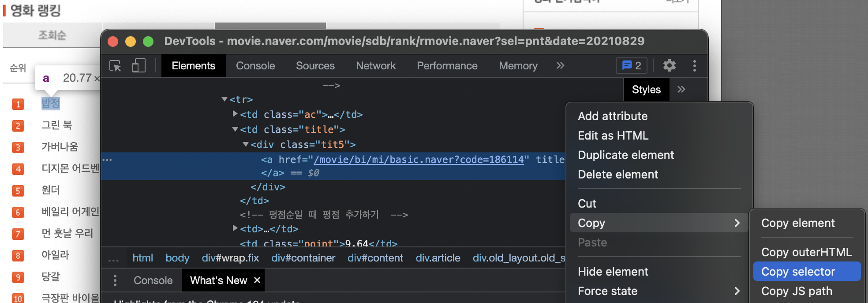Image resolution: width=868 pixels, height=303 pixels.
Task: Click rank 9 badge in movie ranking
Action: pos(18,277)
